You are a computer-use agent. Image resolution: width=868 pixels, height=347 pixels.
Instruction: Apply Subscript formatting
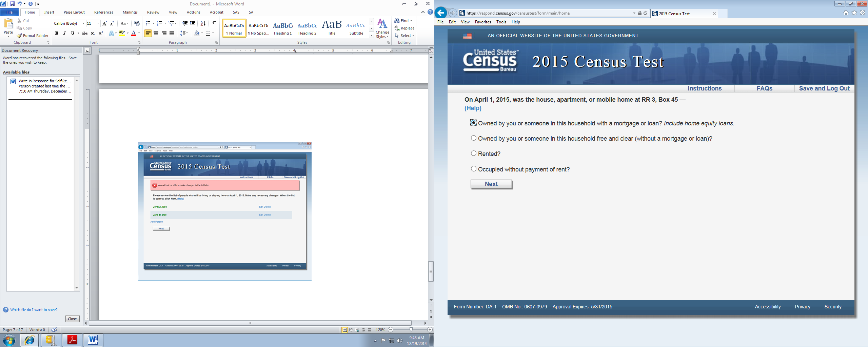(x=93, y=33)
